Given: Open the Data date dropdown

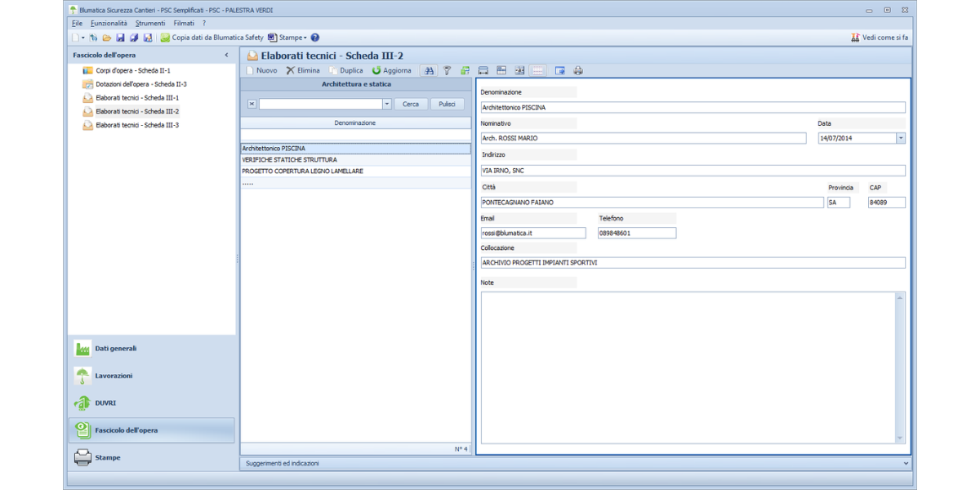Looking at the screenshot, I should coord(901,139).
